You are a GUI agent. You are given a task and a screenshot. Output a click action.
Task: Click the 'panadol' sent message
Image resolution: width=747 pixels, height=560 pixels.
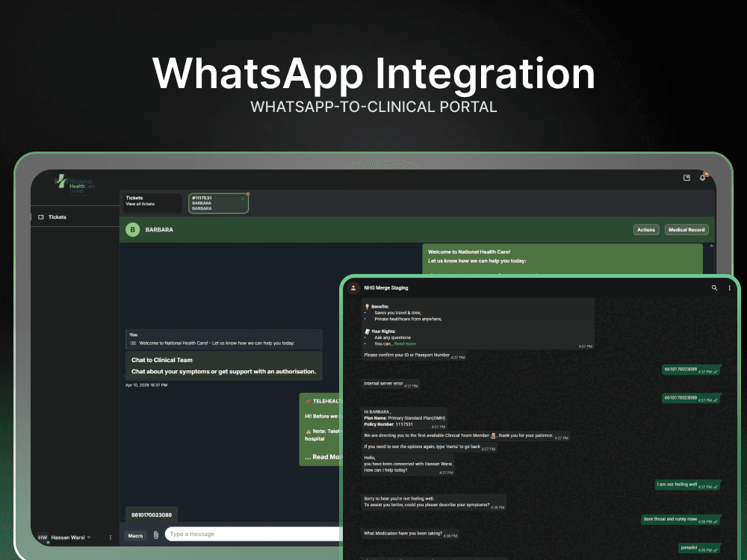pyautogui.click(x=699, y=548)
